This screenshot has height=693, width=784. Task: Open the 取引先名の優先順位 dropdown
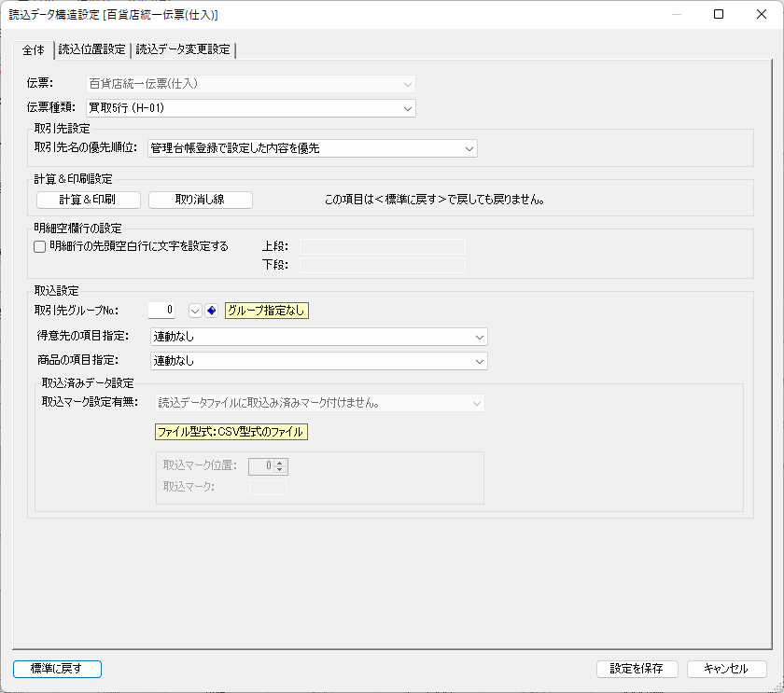(313, 148)
